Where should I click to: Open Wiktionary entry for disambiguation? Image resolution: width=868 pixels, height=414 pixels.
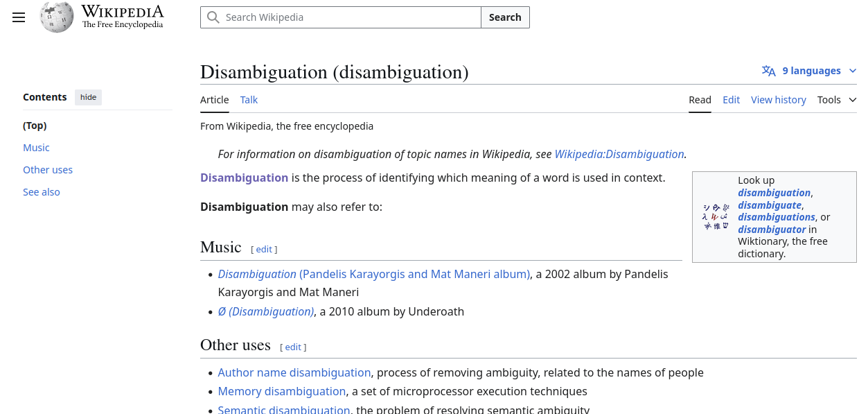coord(774,193)
